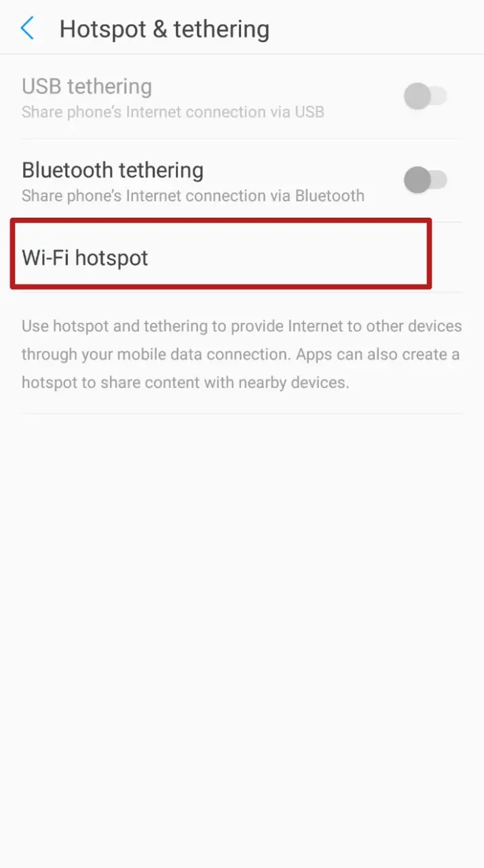Click the 'Share phone's Internet connection via Bluetooth' subtitle

[x=193, y=196]
